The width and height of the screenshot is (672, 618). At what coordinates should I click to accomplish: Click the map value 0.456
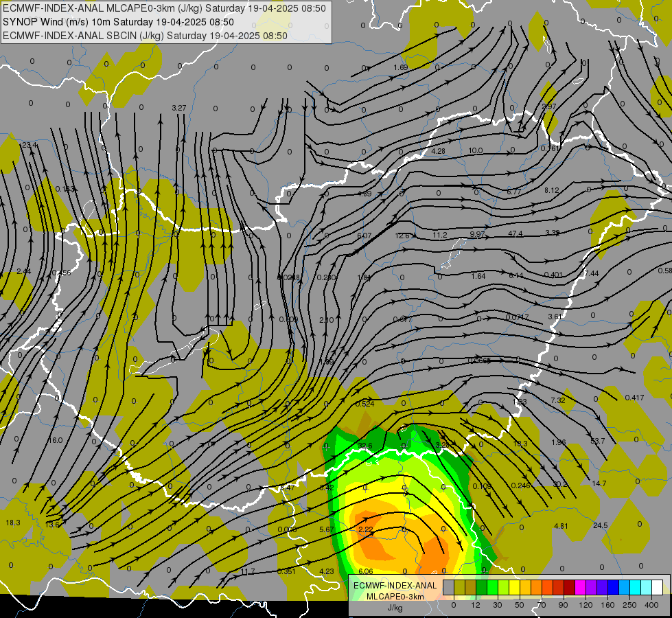point(61,273)
